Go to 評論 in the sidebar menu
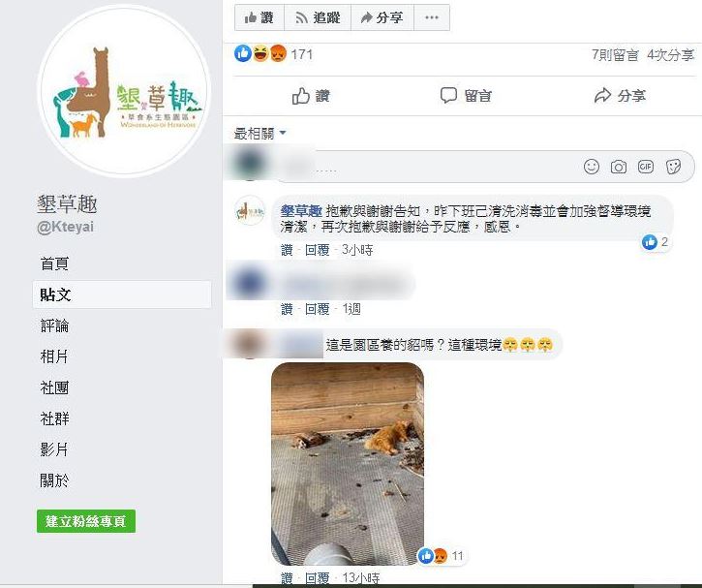Image resolution: width=702 pixels, height=588 pixels. (x=54, y=325)
